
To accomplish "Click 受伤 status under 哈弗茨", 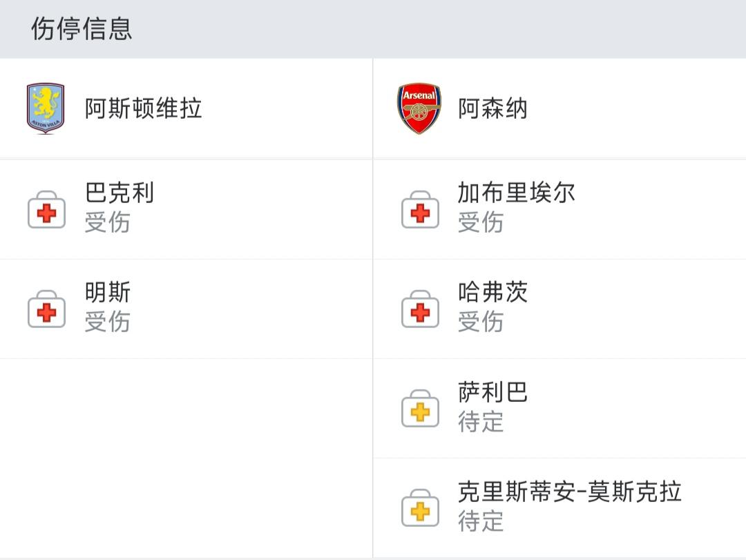I will [x=481, y=322].
